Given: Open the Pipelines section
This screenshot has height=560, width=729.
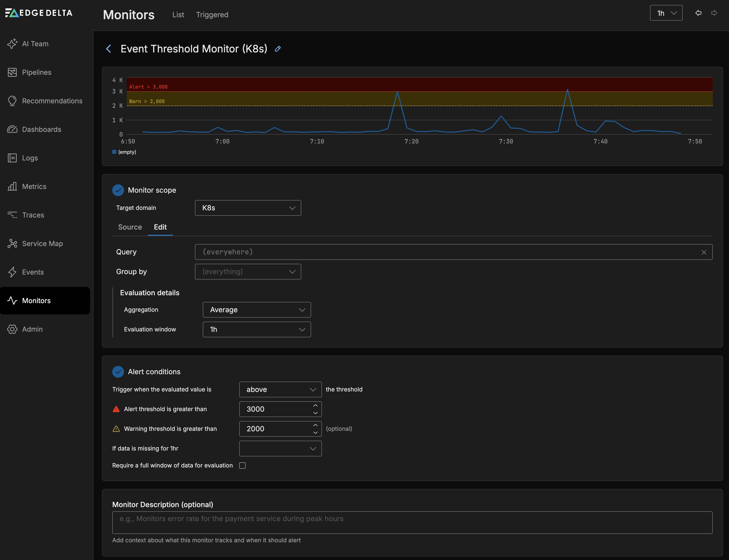Looking at the screenshot, I should tap(37, 72).
